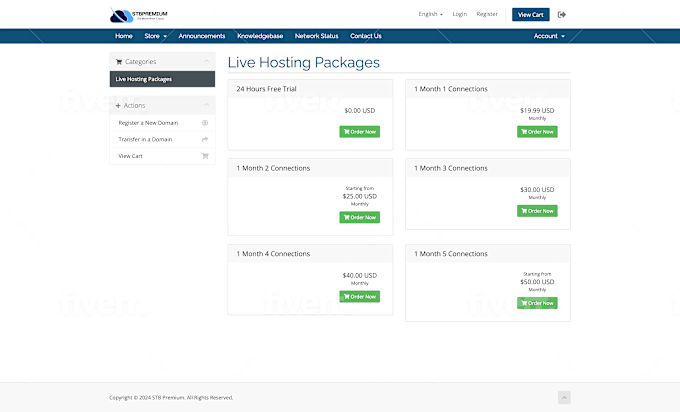Select Announcements in the navigation bar

tap(201, 36)
